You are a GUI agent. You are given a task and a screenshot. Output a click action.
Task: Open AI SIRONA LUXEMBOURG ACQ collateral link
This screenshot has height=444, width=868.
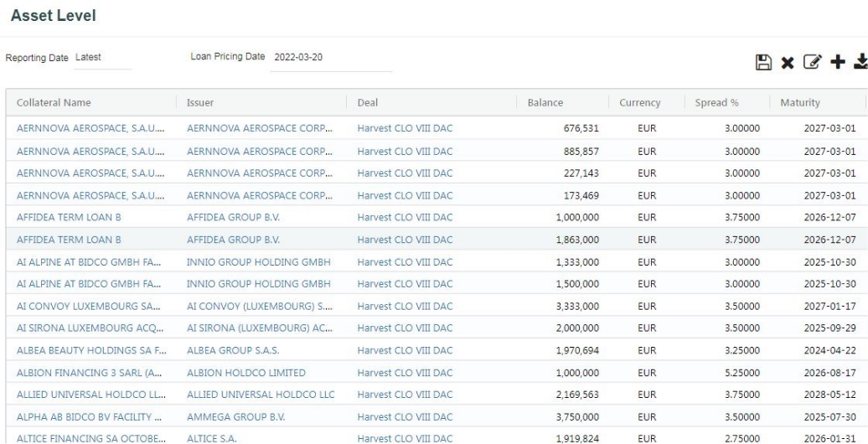(x=90, y=328)
